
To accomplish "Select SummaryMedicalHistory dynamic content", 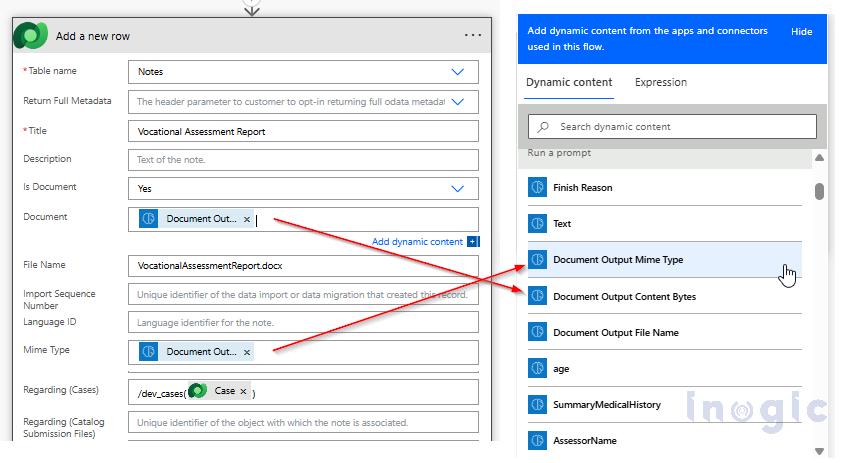I will [x=665, y=404].
